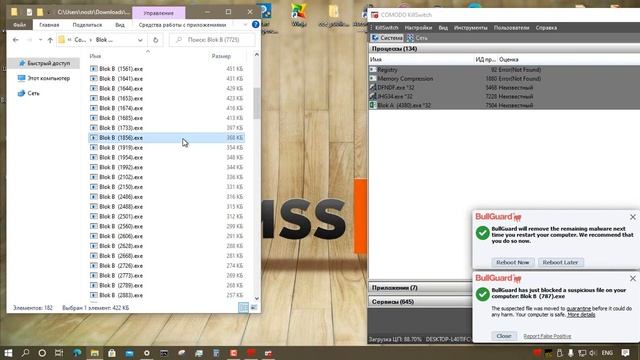640x360 pixels.
Task: Click the Поиск Blok B search field
Action: [x=212, y=40]
